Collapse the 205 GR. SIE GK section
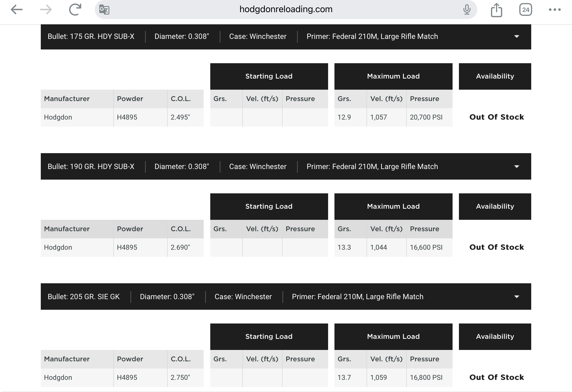Viewport: 572px width, 392px height. (x=516, y=297)
